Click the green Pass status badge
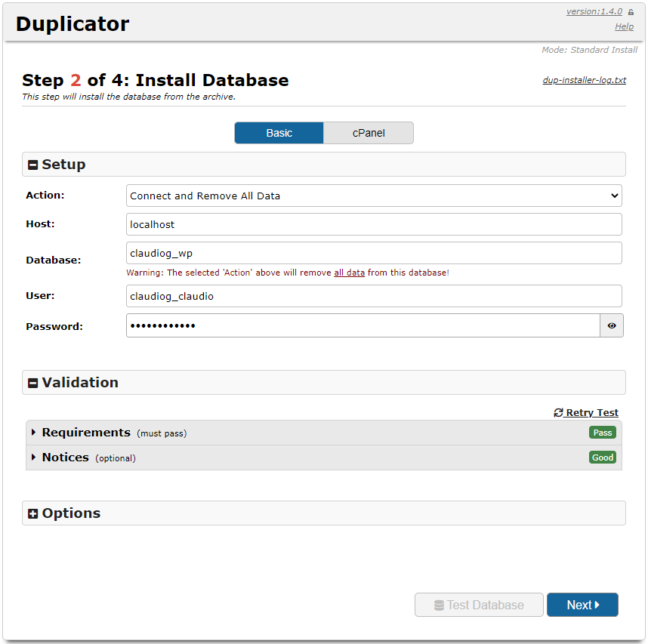Viewport: 648px width, 644px height. point(602,433)
